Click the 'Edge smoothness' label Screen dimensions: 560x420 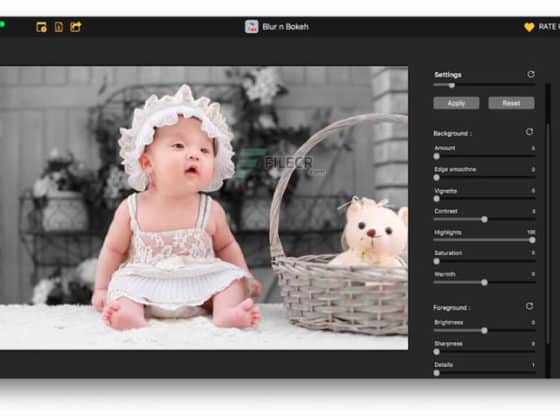(455, 169)
